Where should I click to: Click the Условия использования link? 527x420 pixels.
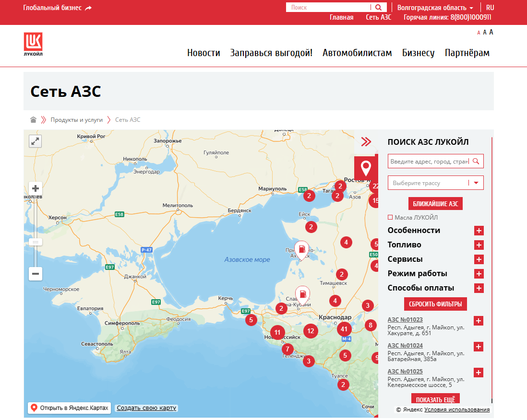[457, 409]
